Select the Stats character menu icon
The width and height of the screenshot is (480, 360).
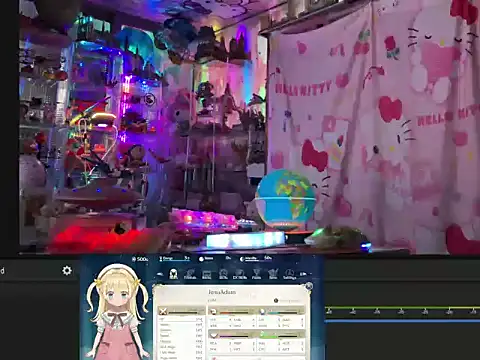(173, 274)
